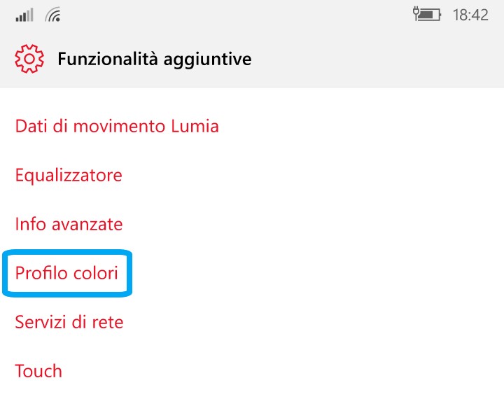Click the word colori in the list
The height and width of the screenshot is (420, 504).
95,273
